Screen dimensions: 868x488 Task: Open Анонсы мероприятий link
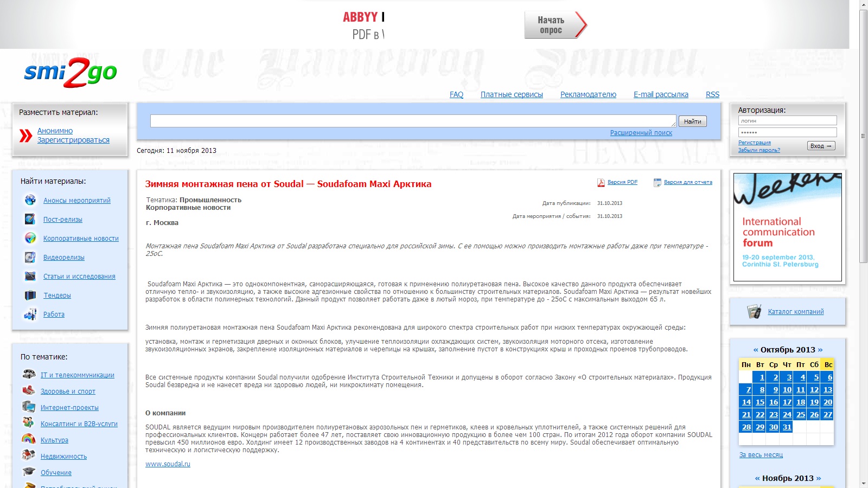(77, 201)
